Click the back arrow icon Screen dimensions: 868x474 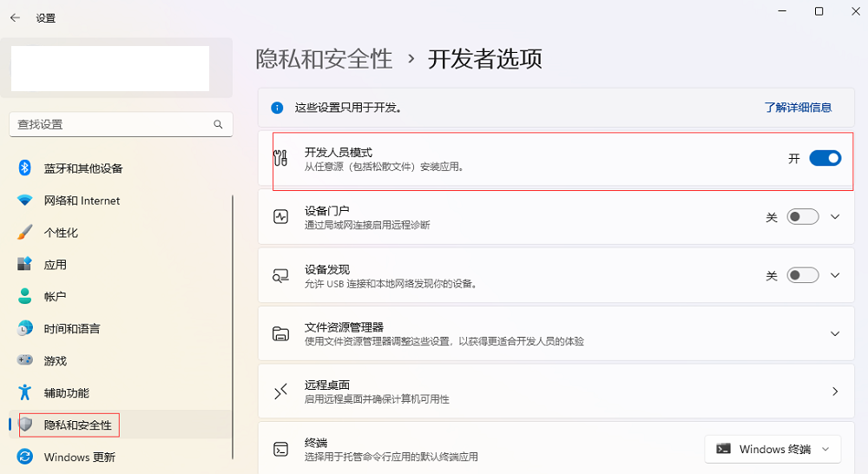(x=15, y=17)
